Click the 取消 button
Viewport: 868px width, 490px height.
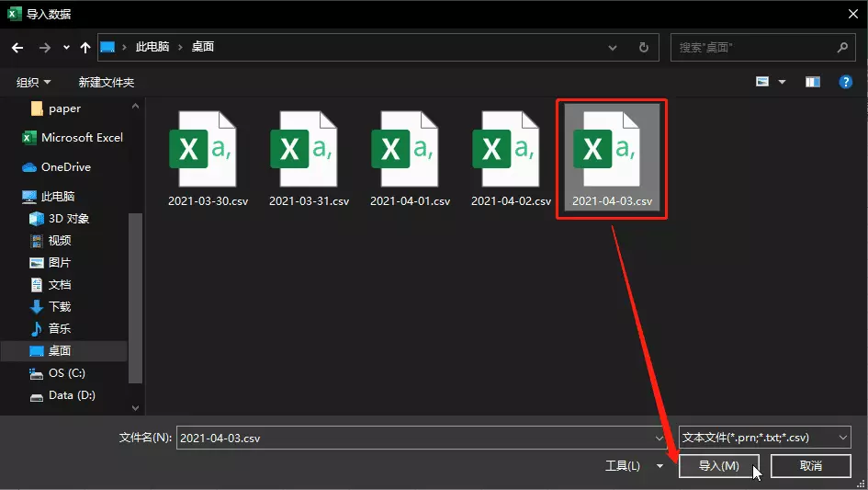[810, 466]
